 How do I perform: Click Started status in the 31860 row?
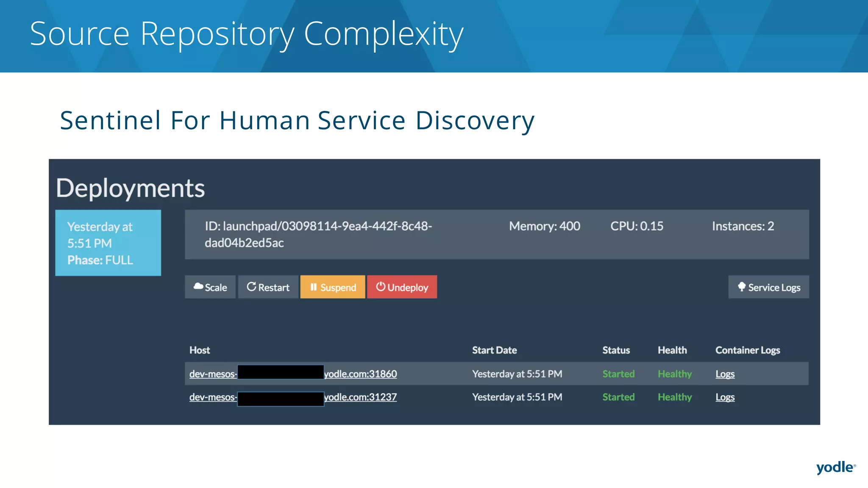618,374
